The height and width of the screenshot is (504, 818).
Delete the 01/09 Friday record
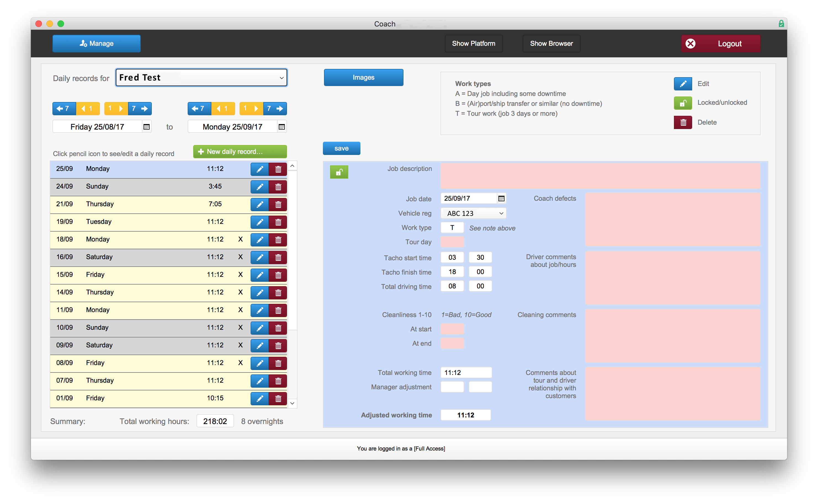(x=278, y=399)
